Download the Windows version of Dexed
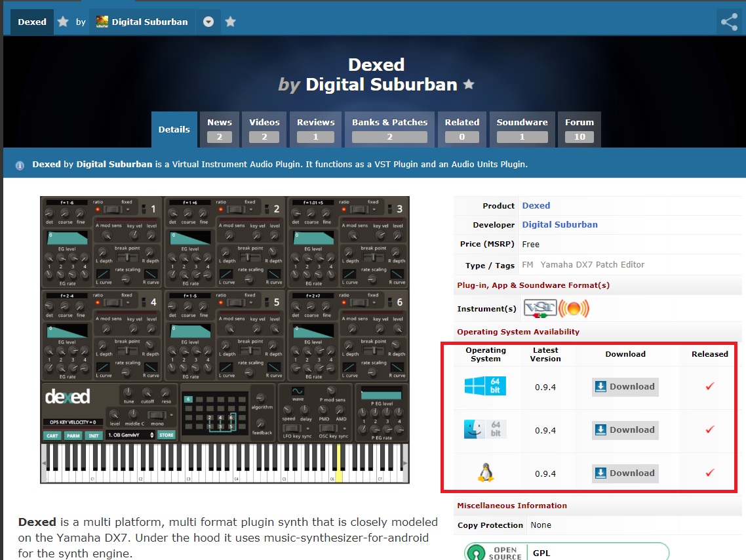This screenshot has height=560, width=746. pos(625,387)
